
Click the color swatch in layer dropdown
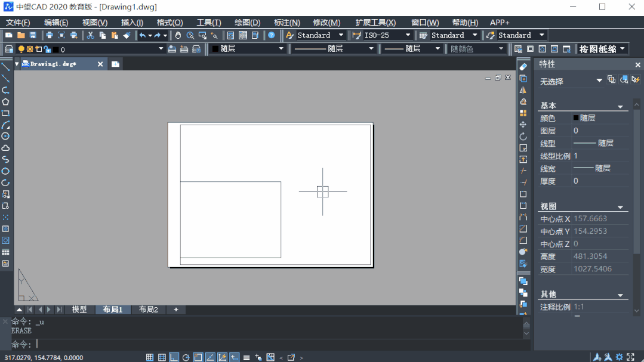(x=56, y=49)
